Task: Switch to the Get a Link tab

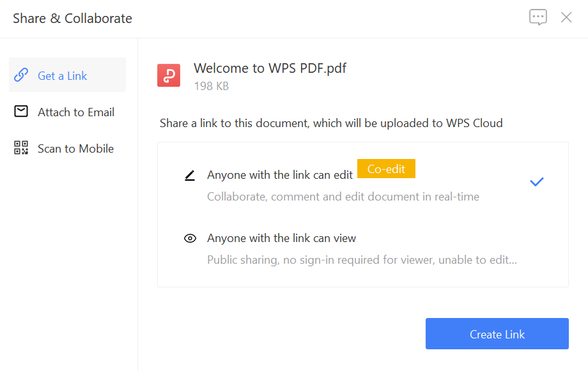Action: (68, 75)
